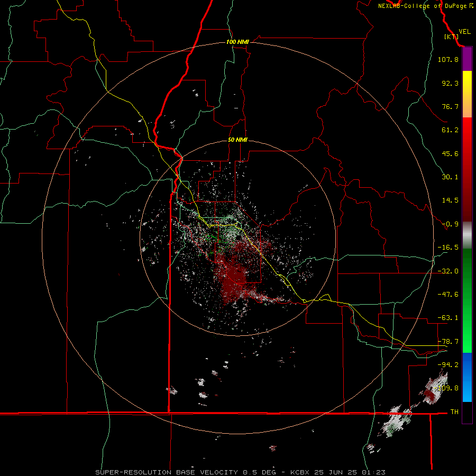Click the 100 NMI range ring label
Screen dimensions: 476x476
coord(237,42)
